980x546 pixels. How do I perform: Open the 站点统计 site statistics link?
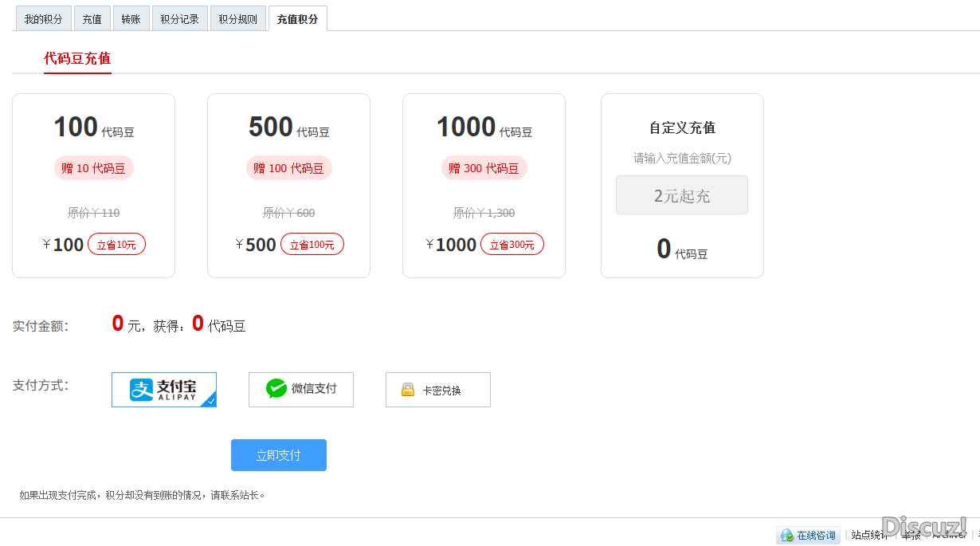[868, 536]
